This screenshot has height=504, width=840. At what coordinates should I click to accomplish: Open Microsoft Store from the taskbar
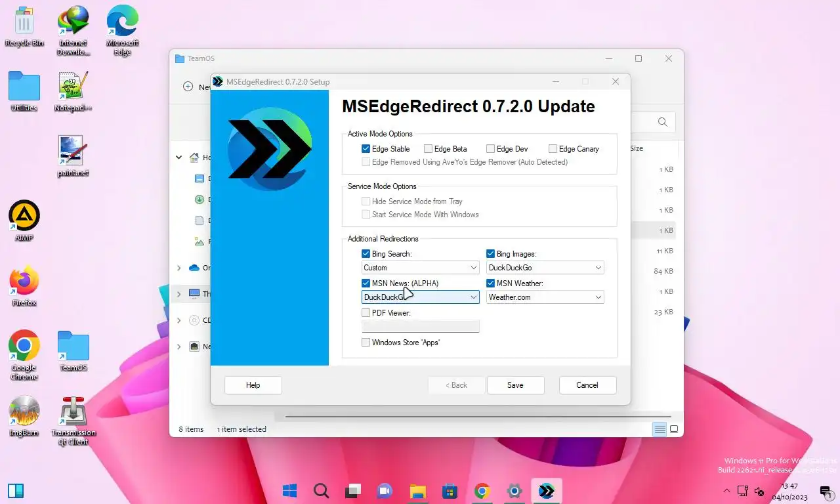450,490
